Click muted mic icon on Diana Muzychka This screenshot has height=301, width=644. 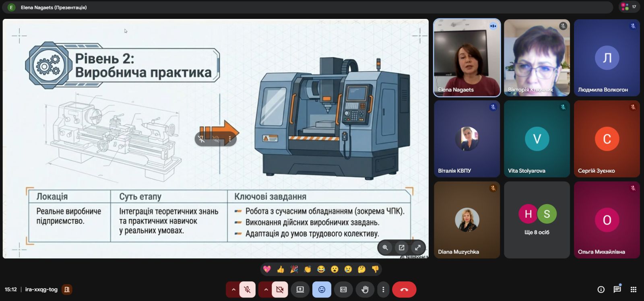tap(493, 188)
